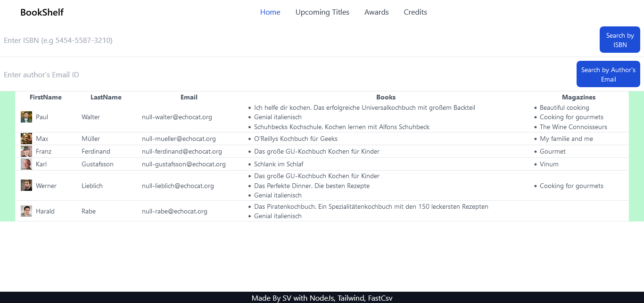Click the FirstName column header
The height and width of the screenshot is (303, 644).
point(46,97)
